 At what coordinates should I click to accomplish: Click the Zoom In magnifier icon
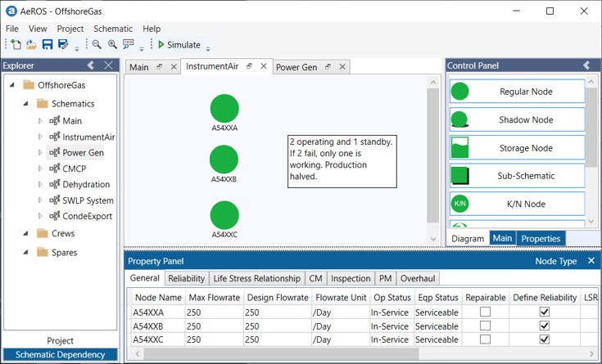click(112, 45)
